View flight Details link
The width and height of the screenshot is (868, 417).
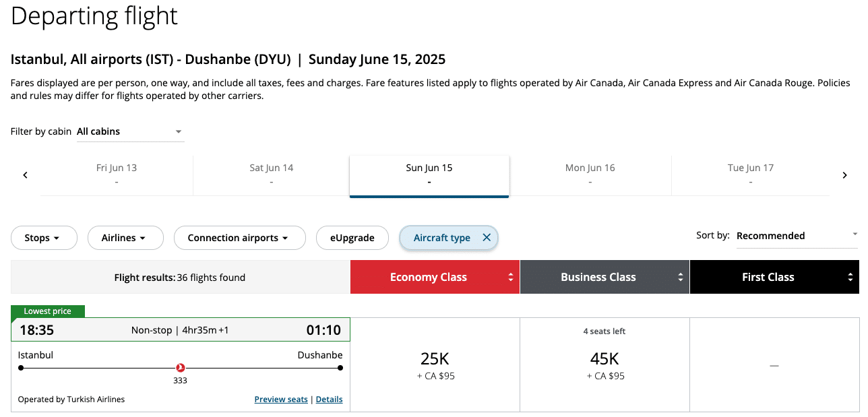pos(329,399)
